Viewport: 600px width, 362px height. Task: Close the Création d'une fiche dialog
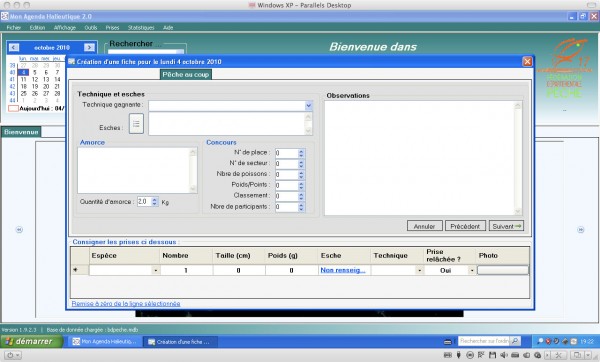[x=527, y=62]
